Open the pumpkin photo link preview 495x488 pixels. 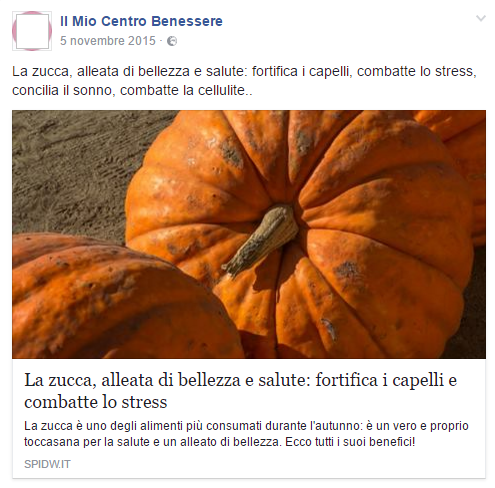249,234
